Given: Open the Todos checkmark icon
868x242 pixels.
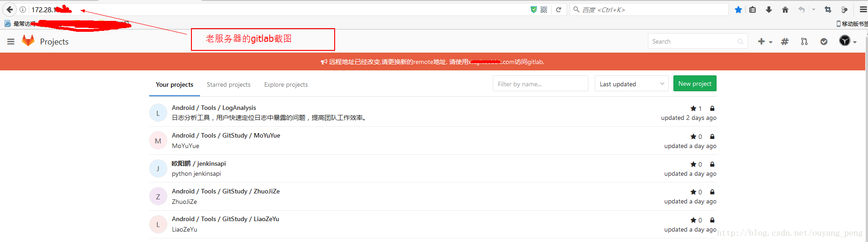Looking at the screenshot, I should [x=824, y=41].
